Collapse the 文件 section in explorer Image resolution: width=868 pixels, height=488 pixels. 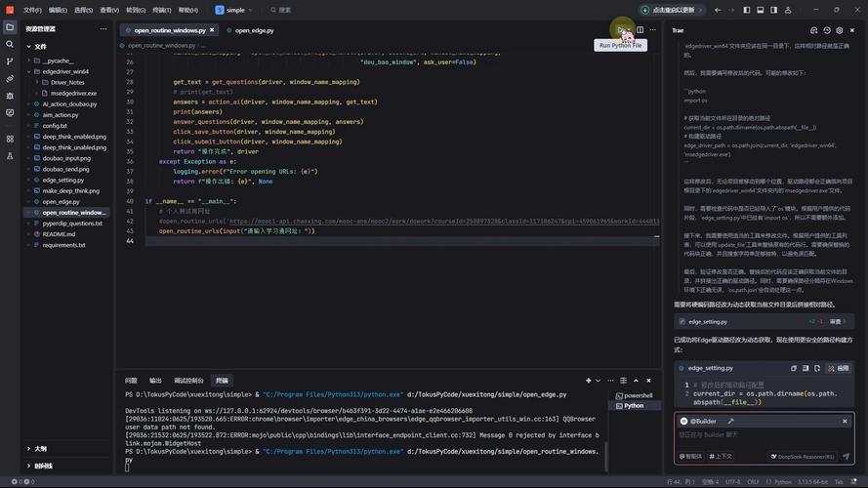28,47
